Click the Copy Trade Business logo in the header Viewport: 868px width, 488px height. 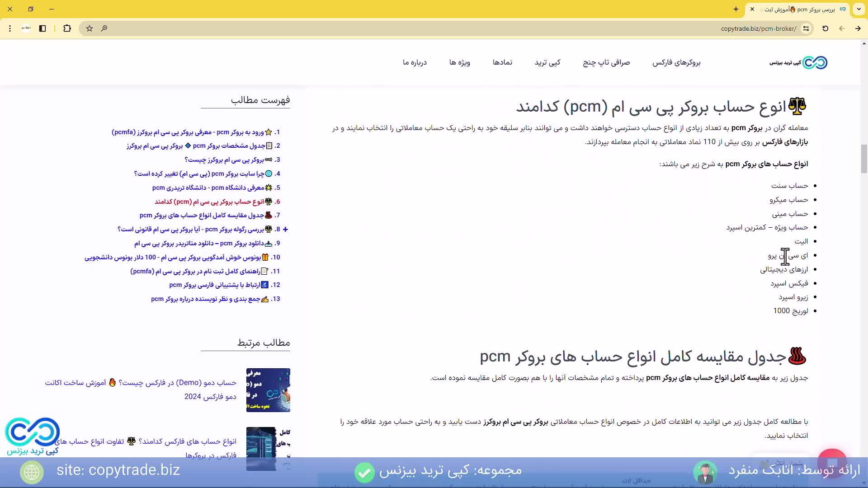pyautogui.click(x=798, y=62)
